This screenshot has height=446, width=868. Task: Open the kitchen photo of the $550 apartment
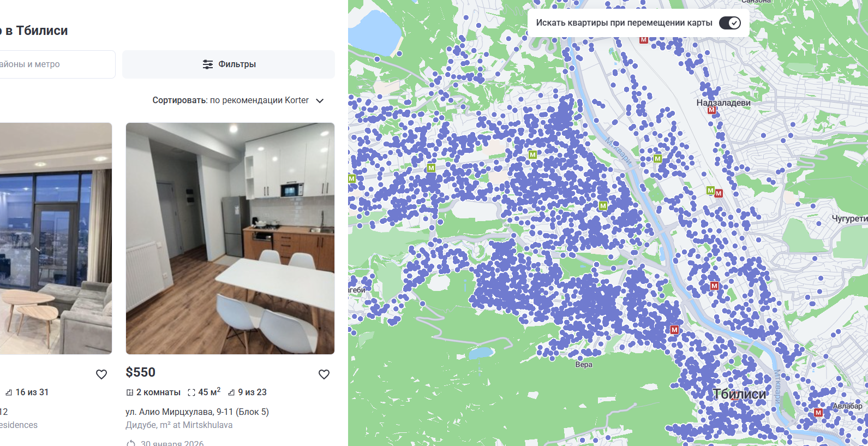tap(230, 239)
